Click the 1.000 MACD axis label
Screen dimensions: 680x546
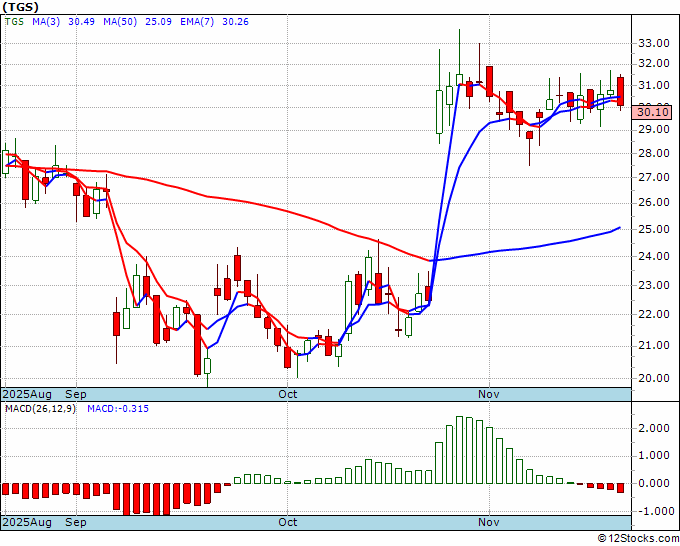(x=653, y=455)
